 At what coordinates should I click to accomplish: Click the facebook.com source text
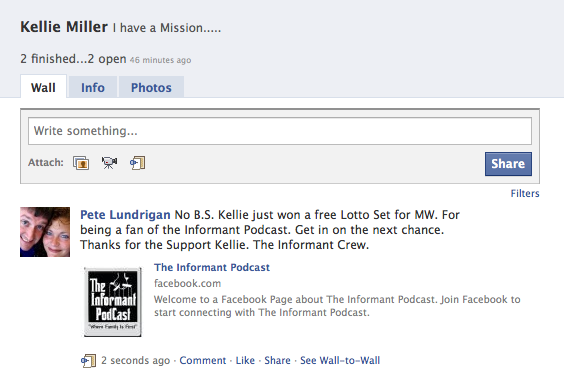187,283
